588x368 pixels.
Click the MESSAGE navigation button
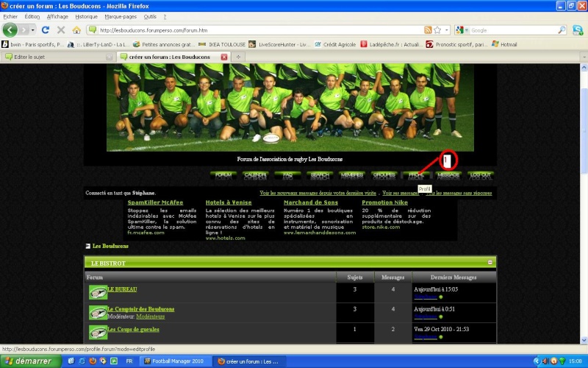(448, 175)
